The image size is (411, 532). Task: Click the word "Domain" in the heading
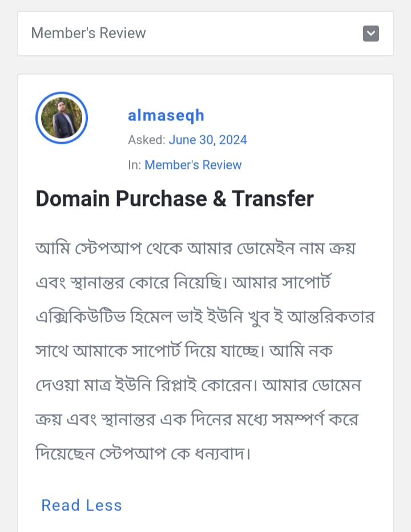click(x=72, y=198)
